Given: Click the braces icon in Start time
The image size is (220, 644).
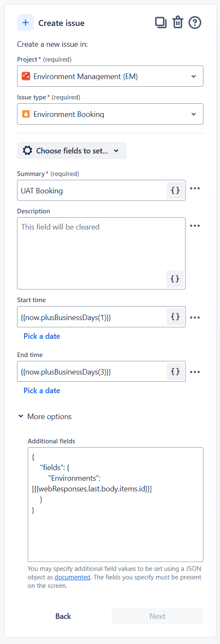Looking at the screenshot, I should (x=175, y=317).
